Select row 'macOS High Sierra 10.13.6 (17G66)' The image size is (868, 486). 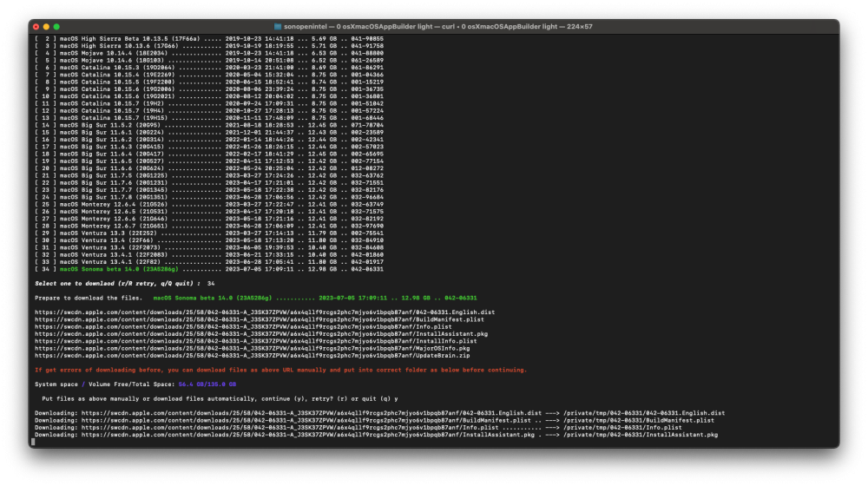pyautogui.click(x=209, y=46)
